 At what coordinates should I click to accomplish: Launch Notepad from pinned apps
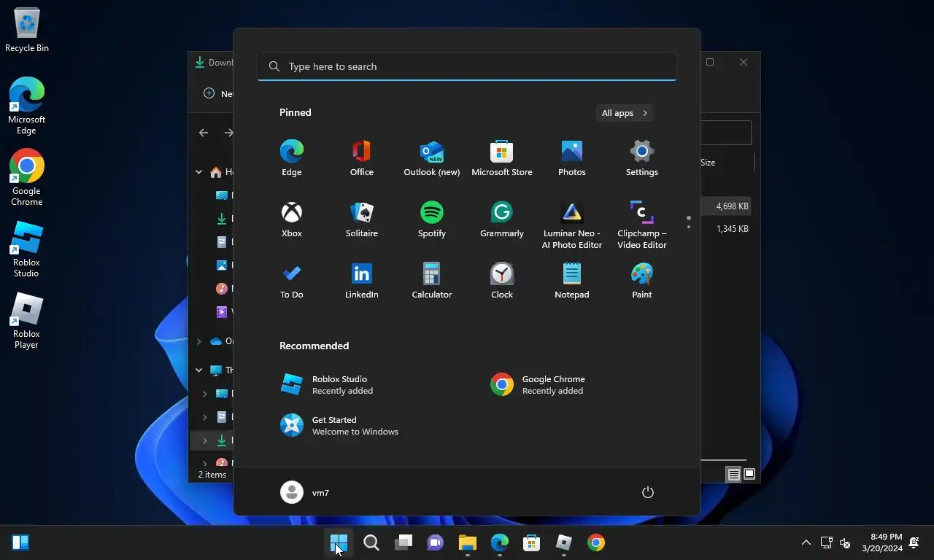571,281
